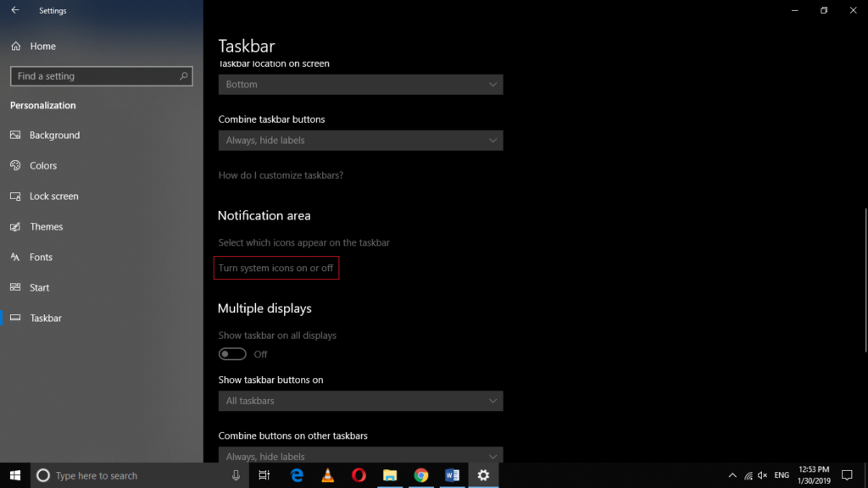868x488 pixels.
Task: Restore down the Settings window
Action: coord(824,10)
